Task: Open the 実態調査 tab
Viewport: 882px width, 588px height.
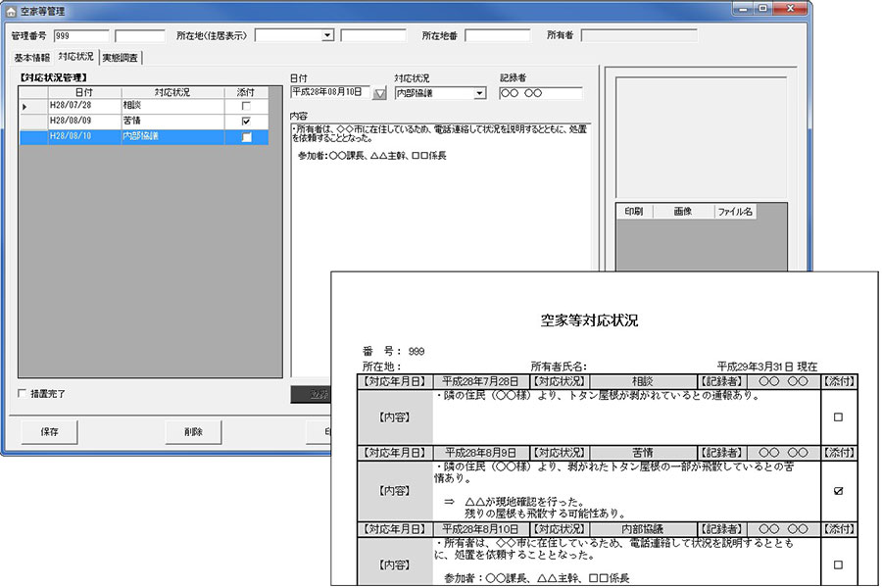Action: pos(121,58)
